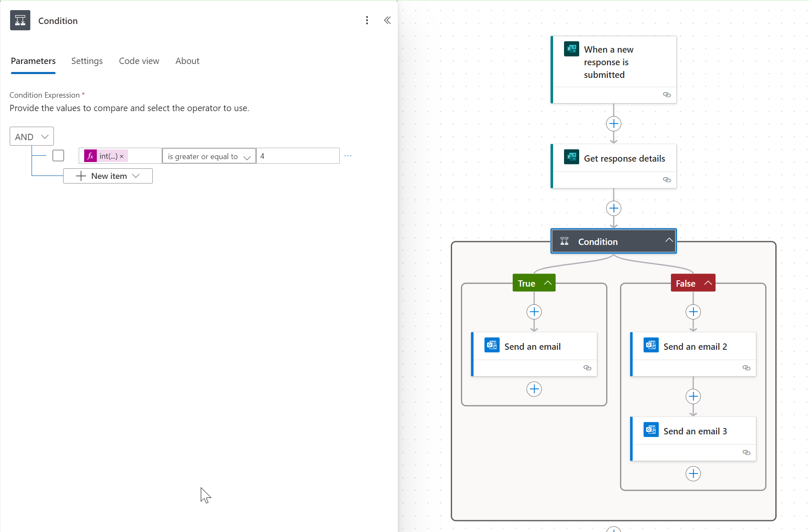Screen dimensions: 809x532
Task: Add step after trigger with plus icon
Action: [613, 124]
